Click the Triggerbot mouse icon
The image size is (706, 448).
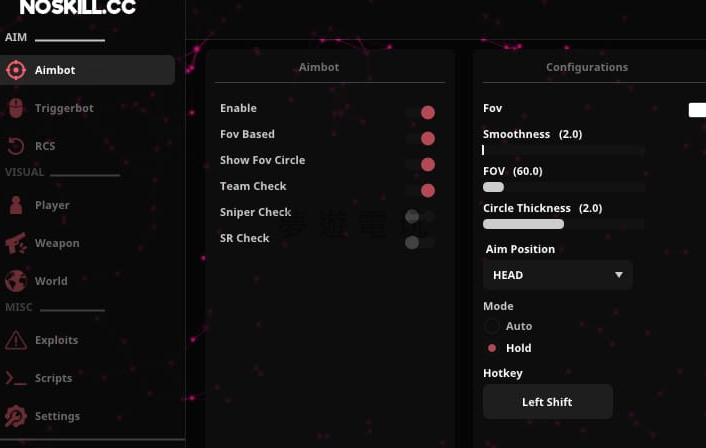coord(16,108)
